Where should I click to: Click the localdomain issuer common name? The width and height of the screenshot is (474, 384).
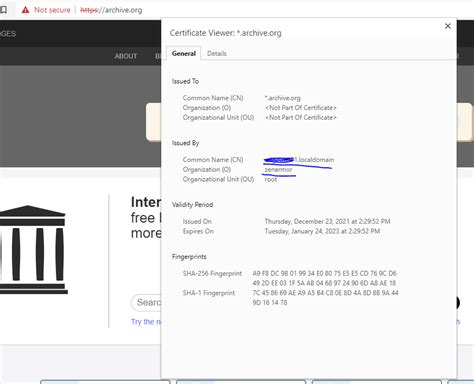point(299,160)
